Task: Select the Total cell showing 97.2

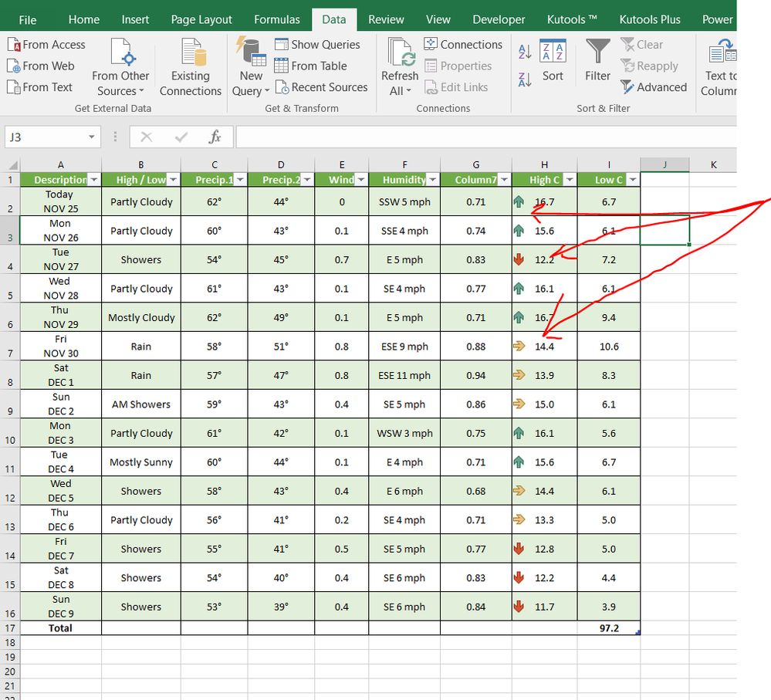Action: (608, 628)
